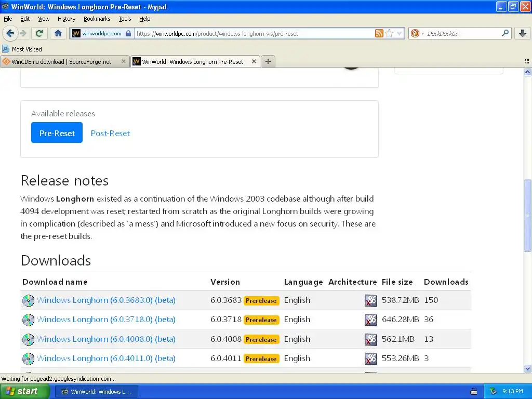Open the Edit menu

(x=25, y=19)
